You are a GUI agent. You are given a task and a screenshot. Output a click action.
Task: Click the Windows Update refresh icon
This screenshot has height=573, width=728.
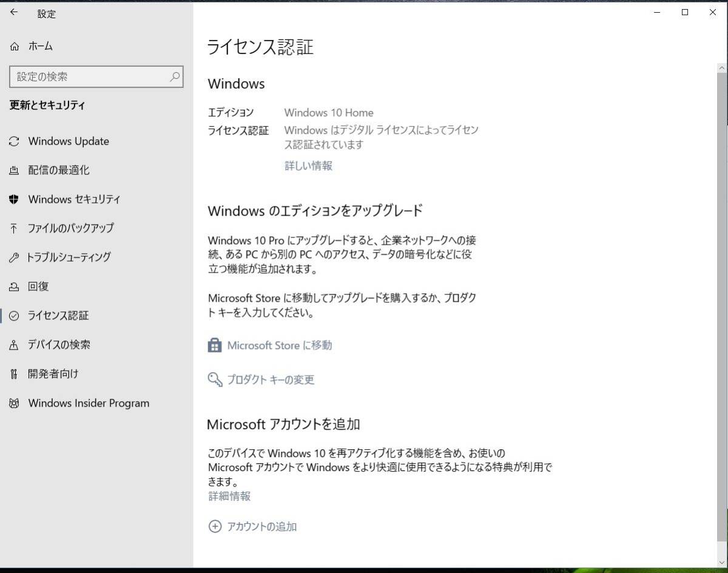pyautogui.click(x=14, y=141)
